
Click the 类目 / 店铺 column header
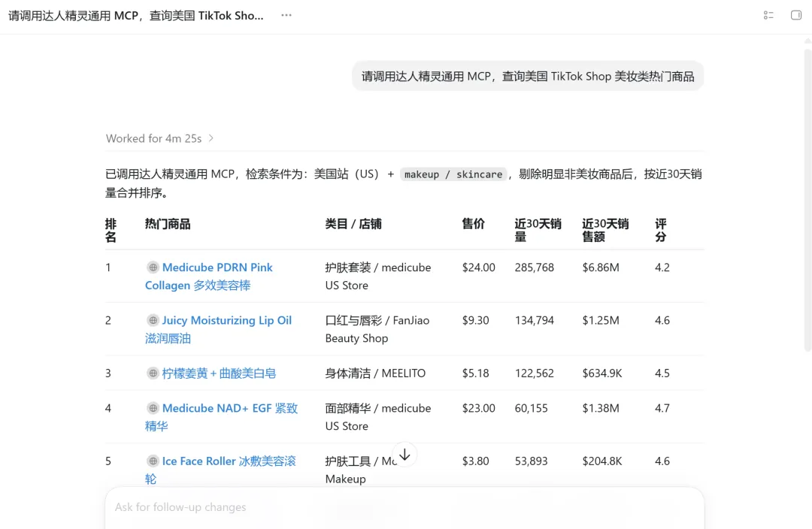pyautogui.click(x=353, y=224)
